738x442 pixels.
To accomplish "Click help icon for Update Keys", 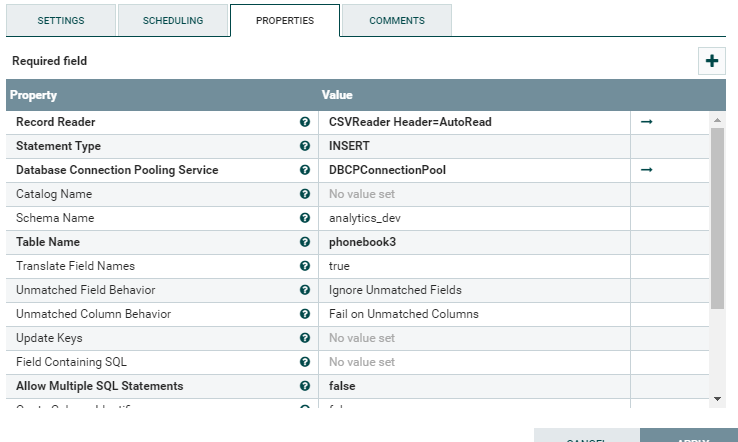I will click(x=305, y=338).
